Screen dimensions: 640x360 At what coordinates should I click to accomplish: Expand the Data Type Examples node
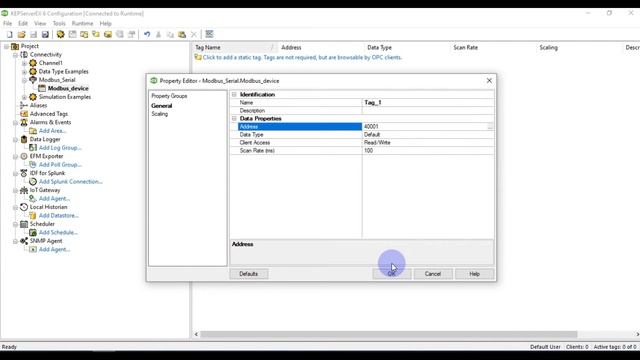point(24,72)
